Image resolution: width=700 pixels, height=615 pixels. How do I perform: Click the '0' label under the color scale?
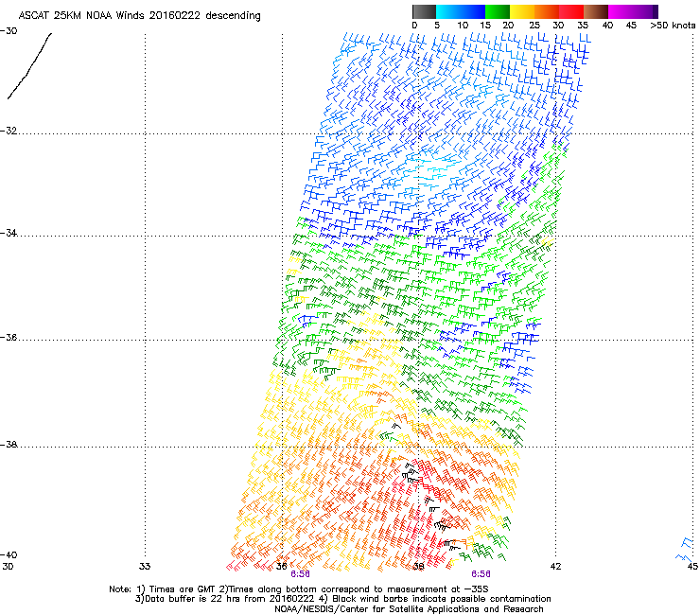pos(414,26)
